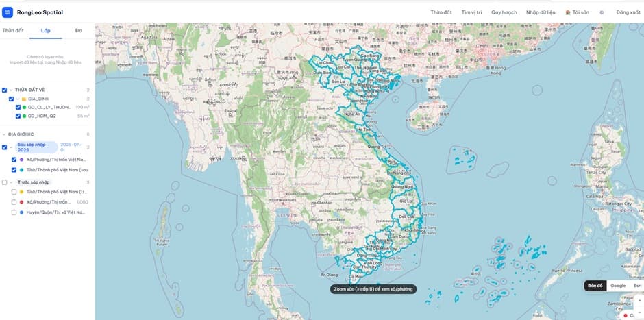This screenshot has width=644, height=320.
Task: Click the copyright icon in top navigation
Action: click(602, 13)
